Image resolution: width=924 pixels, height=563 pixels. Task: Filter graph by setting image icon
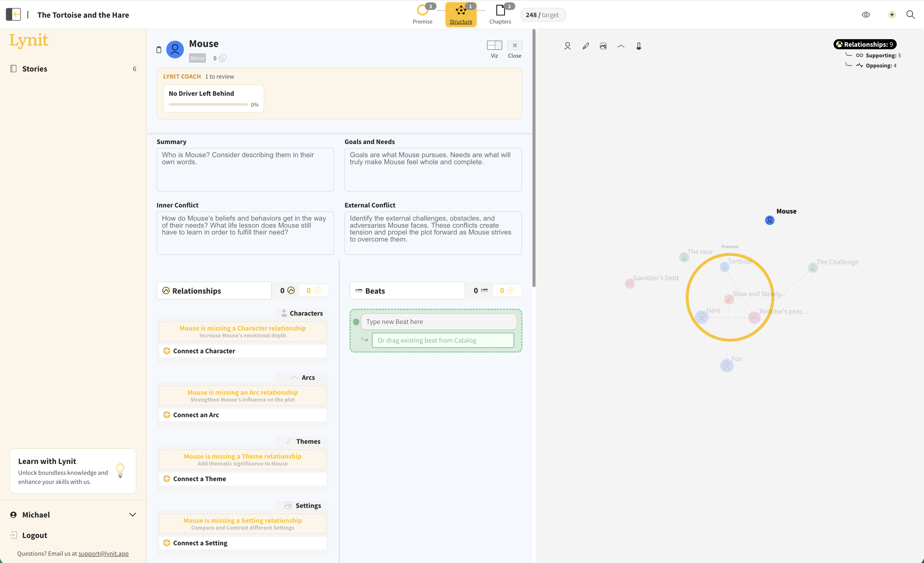[x=603, y=46]
